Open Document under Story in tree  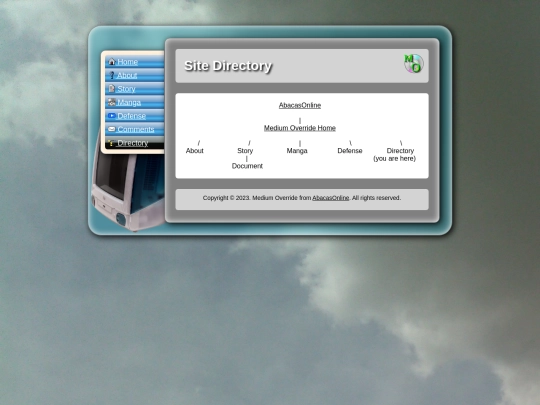tap(247, 166)
